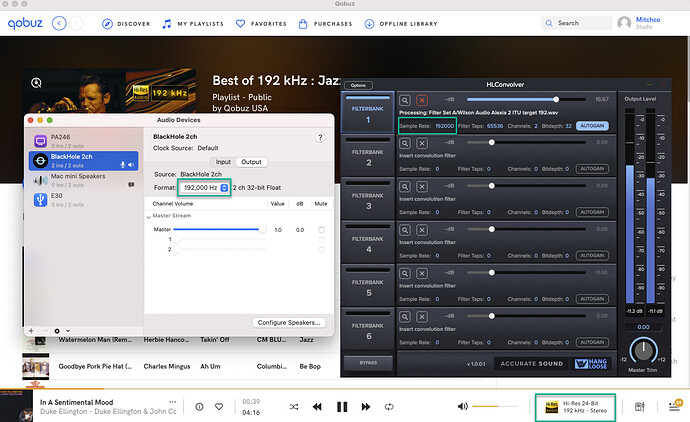Image resolution: width=690 pixels, height=422 pixels.
Task: Mute Qobuz volume speaker icon
Action: pyautogui.click(x=462, y=407)
